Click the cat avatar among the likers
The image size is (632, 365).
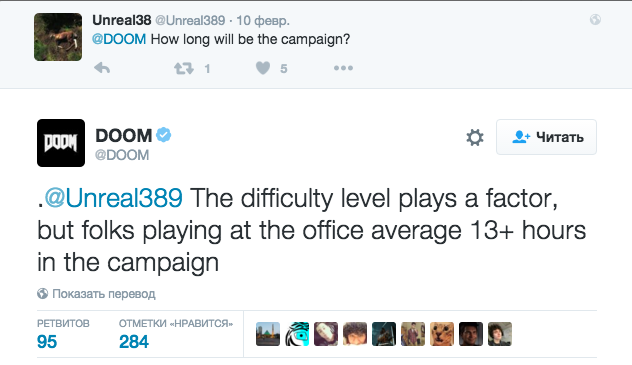click(442, 334)
